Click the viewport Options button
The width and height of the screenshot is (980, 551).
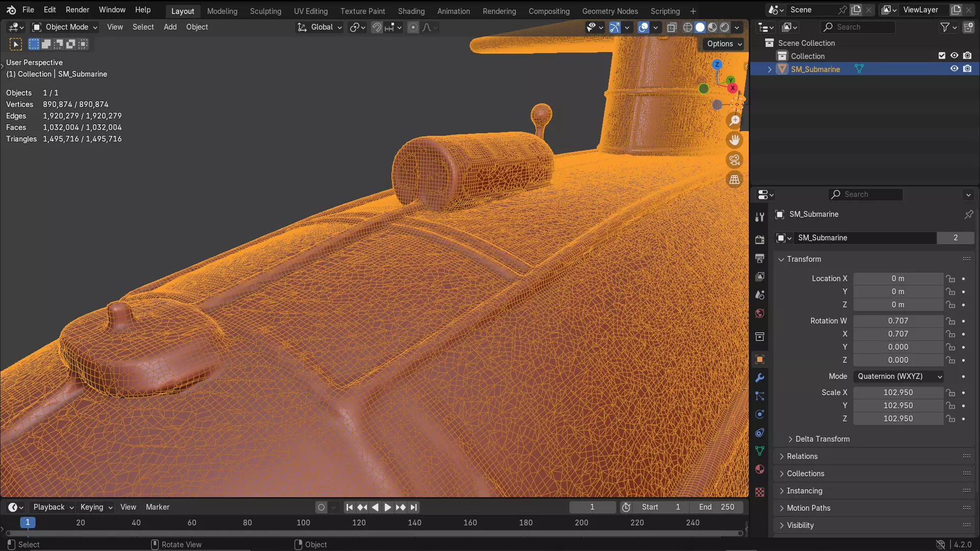pyautogui.click(x=724, y=44)
